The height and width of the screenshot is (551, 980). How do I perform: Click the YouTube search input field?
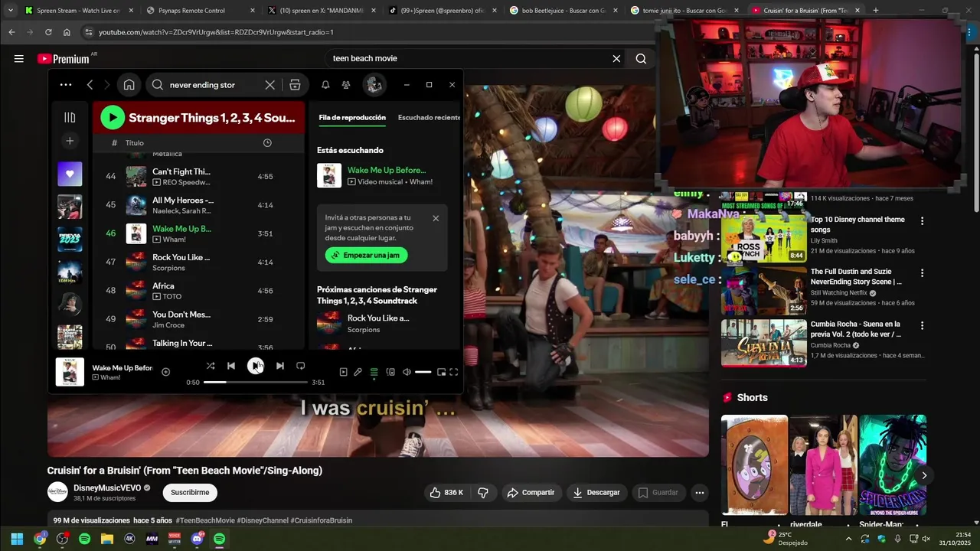(x=467, y=58)
